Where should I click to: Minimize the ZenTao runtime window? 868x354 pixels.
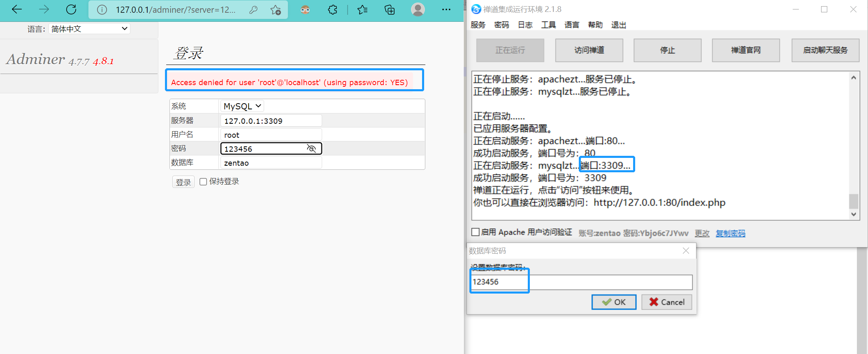point(796,9)
